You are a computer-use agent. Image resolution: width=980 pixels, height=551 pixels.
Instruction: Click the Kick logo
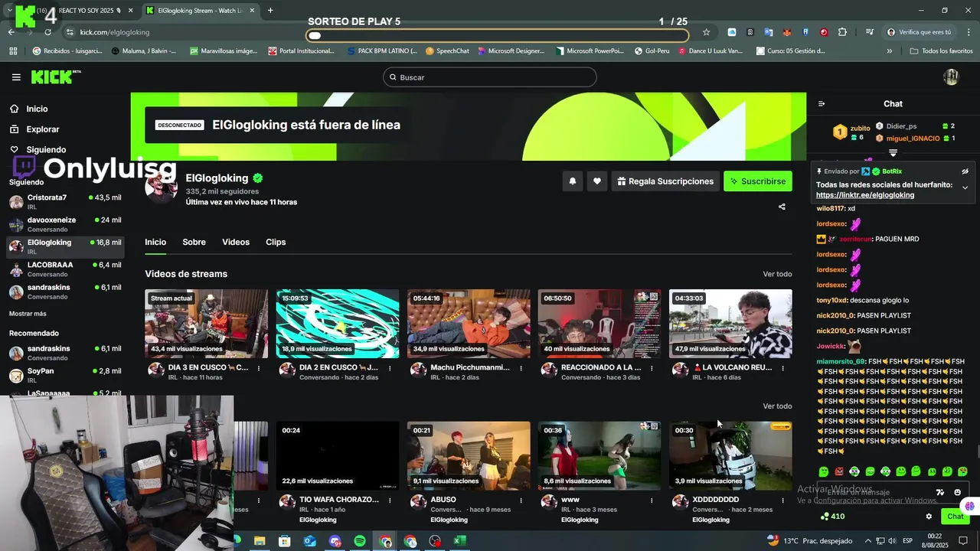55,77
